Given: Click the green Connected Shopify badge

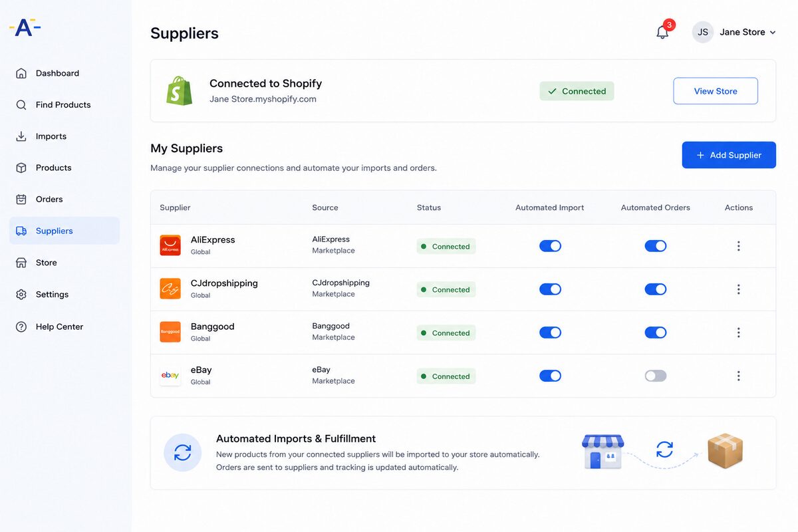Looking at the screenshot, I should click(x=577, y=91).
